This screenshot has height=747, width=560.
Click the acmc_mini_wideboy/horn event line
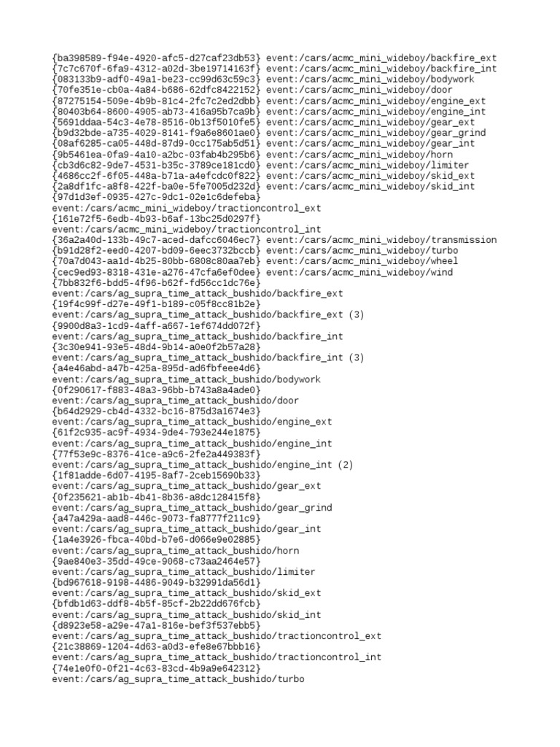359,155
